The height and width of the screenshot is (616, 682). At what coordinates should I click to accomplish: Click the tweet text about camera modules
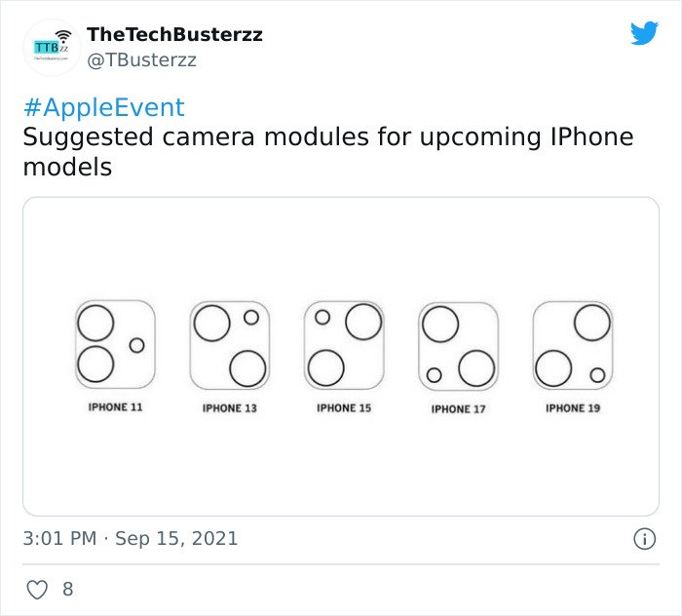pos(328,152)
